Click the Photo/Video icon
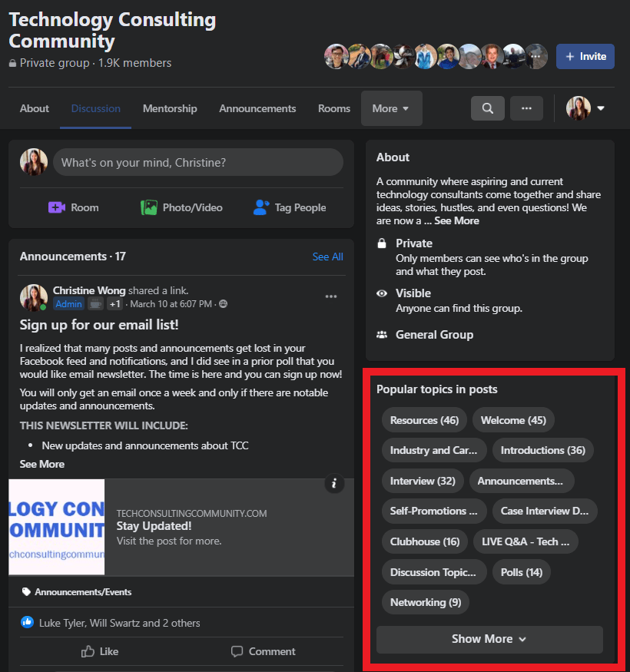 point(149,207)
